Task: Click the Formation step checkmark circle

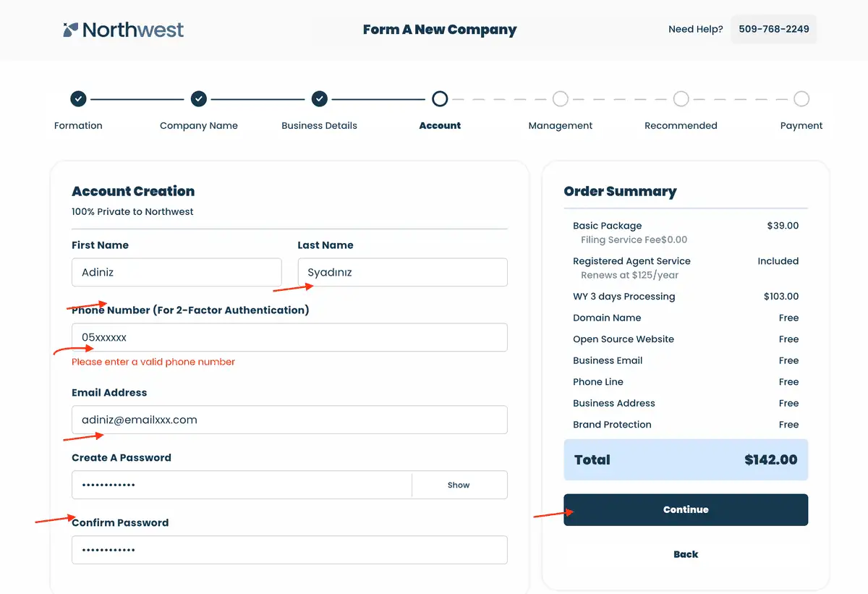Action: [x=78, y=99]
